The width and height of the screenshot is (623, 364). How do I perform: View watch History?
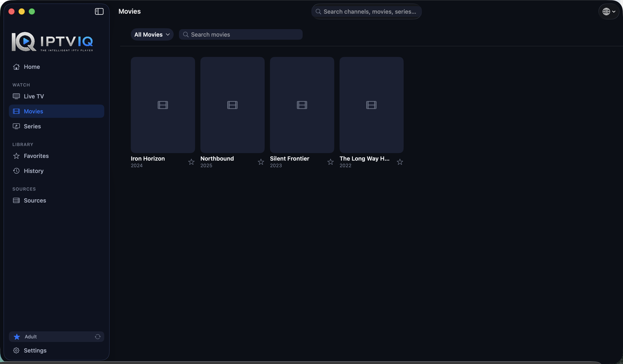(x=56, y=171)
